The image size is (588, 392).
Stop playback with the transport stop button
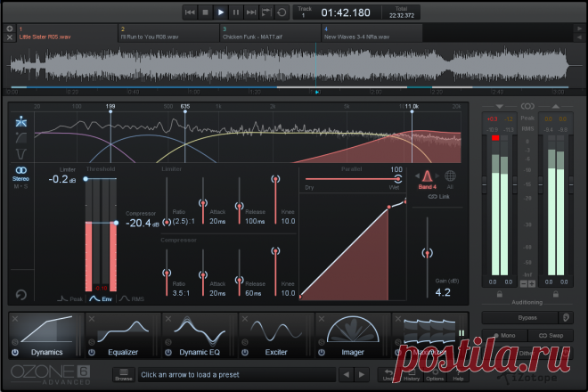point(205,12)
